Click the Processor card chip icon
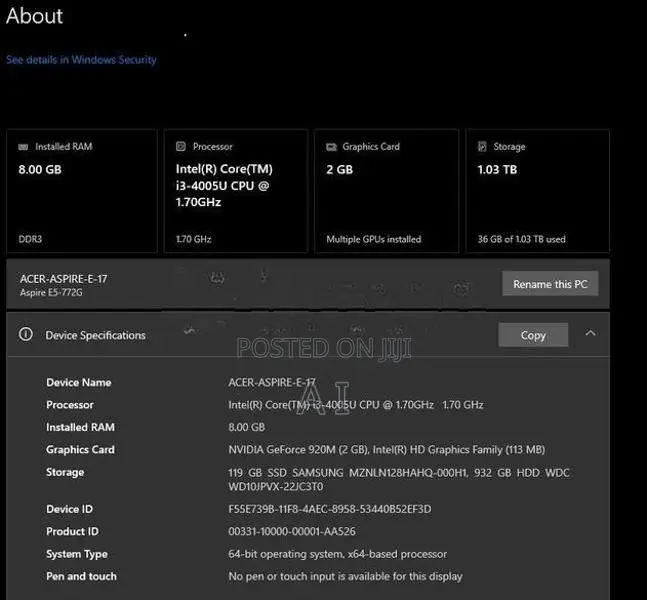This screenshot has height=600, width=647. coord(181,146)
